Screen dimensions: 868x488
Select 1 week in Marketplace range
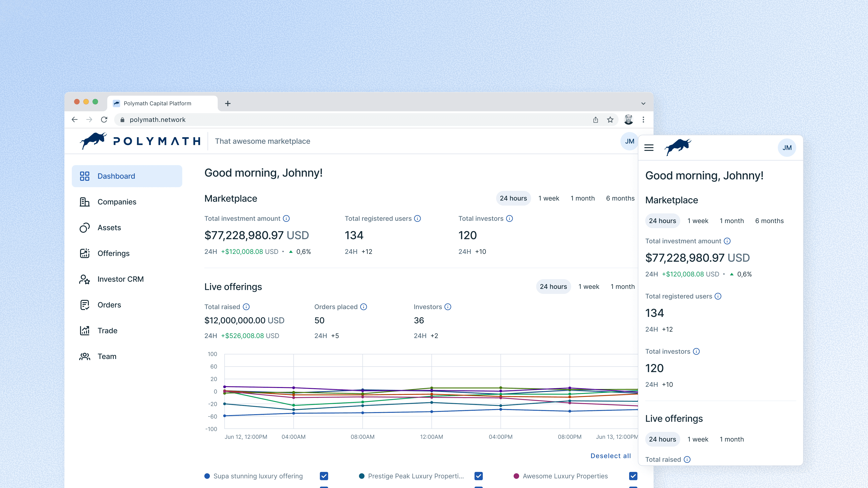549,198
